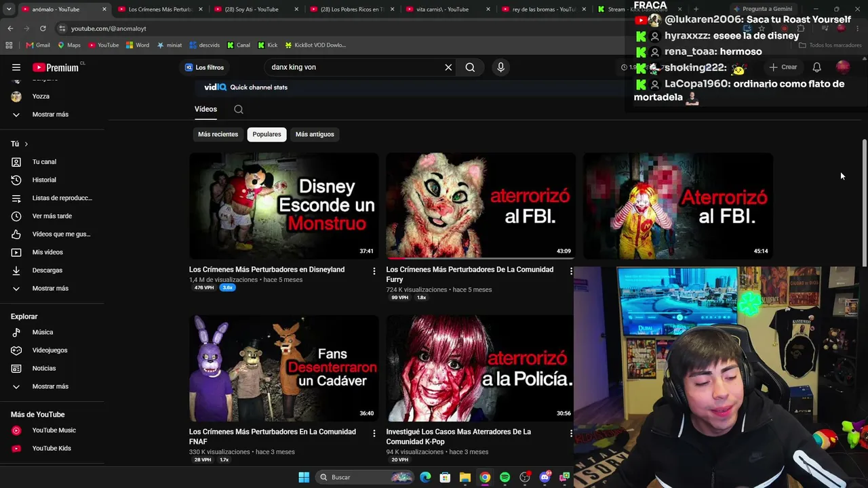Expand Mostrar más below Descargas
868x488 pixels.
[50, 289]
